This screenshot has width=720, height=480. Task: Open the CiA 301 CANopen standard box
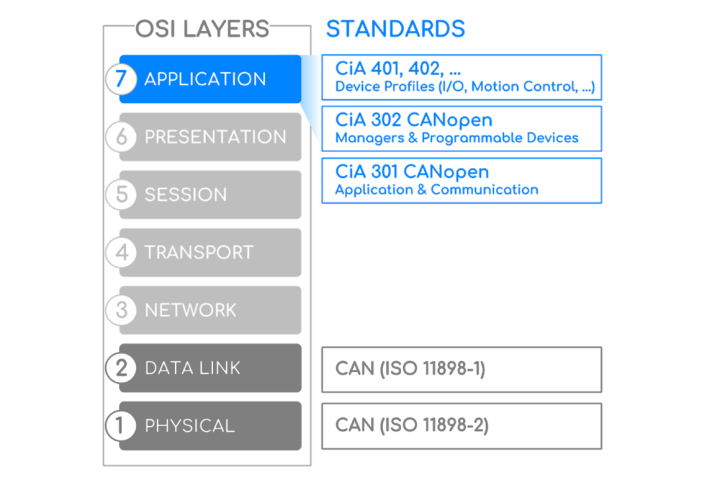click(462, 180)
